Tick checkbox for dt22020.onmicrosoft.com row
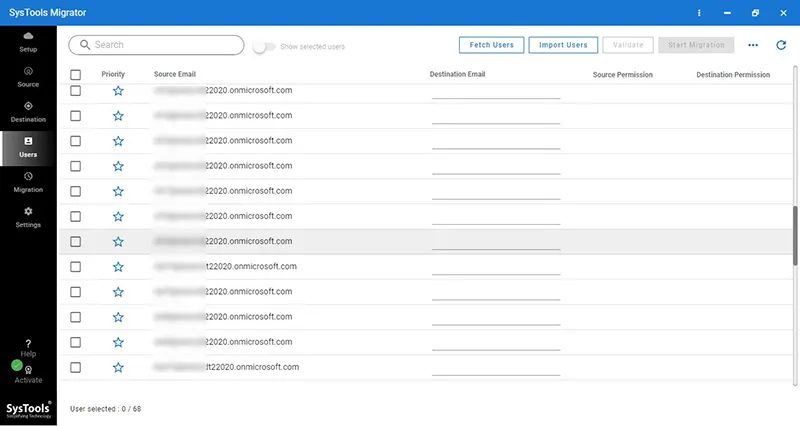 76,367
